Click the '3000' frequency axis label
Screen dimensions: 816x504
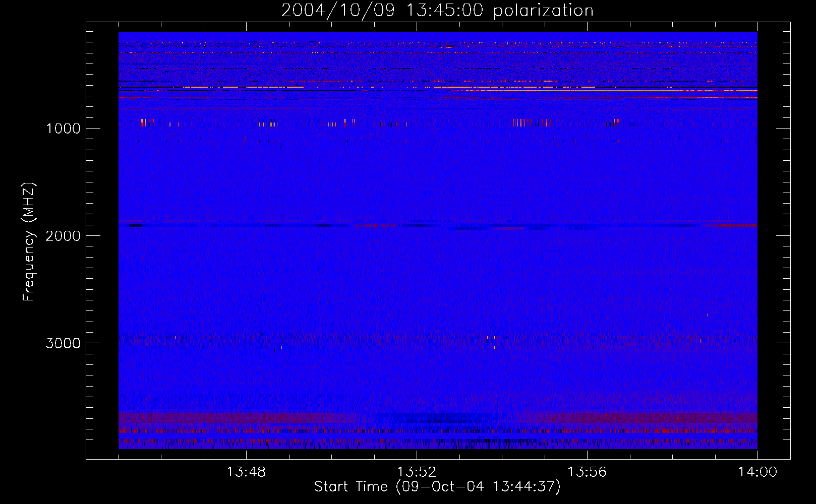coord(63,343)
